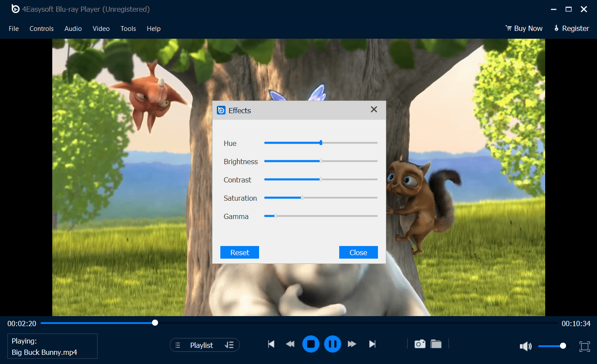Open the Help menu
The image size is (597, 364).
click(x=154, y=29)
